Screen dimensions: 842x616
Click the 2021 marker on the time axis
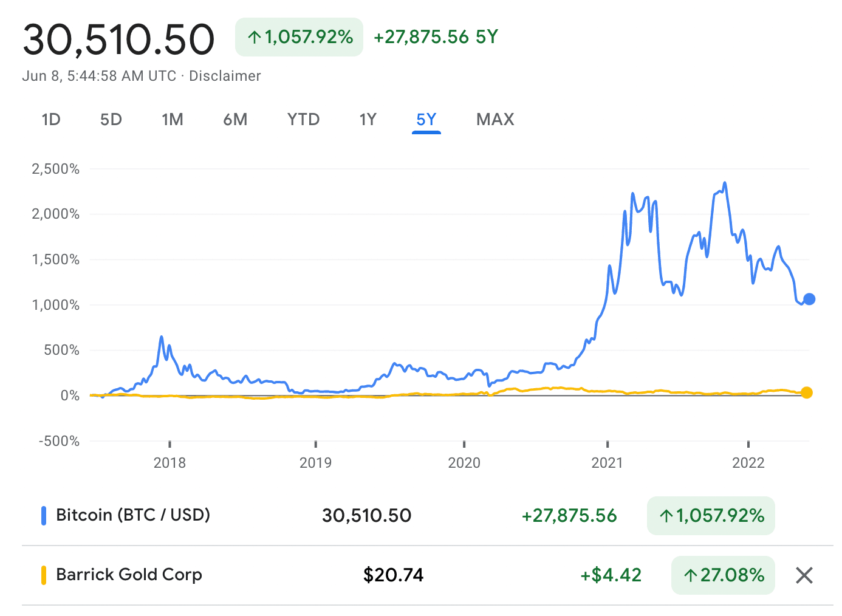coord(607,463)
